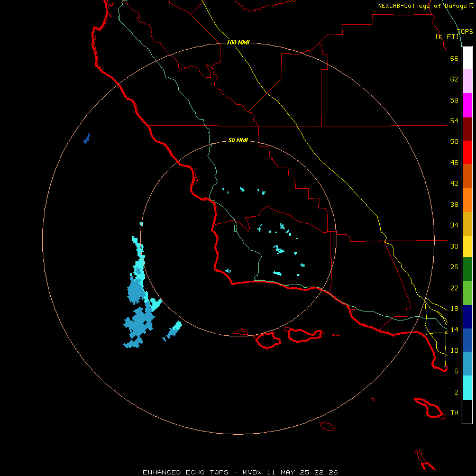Viewport: 476px width, 476px height.
Task: Click the black TH threshold legend swatch
Action: pyautogui.click(x=467, y=411)
